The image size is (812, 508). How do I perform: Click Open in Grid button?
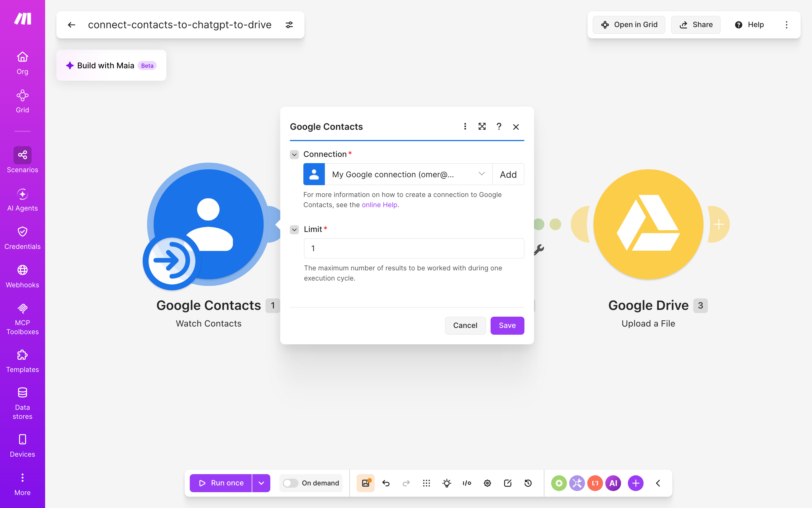click(629, 25)
